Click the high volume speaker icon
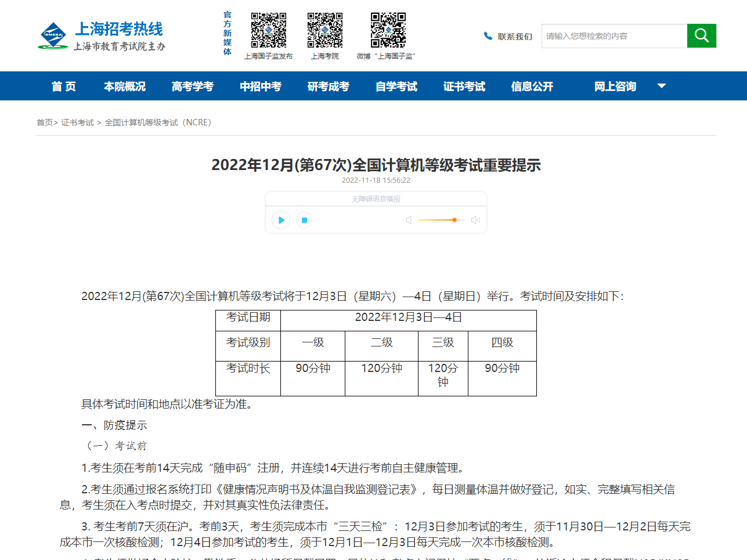The height and width of the screenshot is (560, 747). tap(475, 220)
